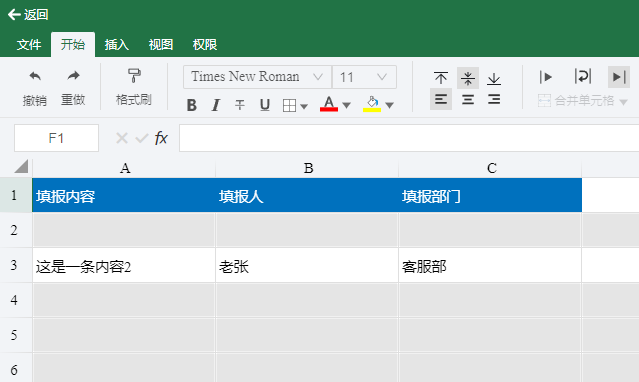Screen dimensions: 639x382
Task: Align text right
Action: (x=494, y=99)
